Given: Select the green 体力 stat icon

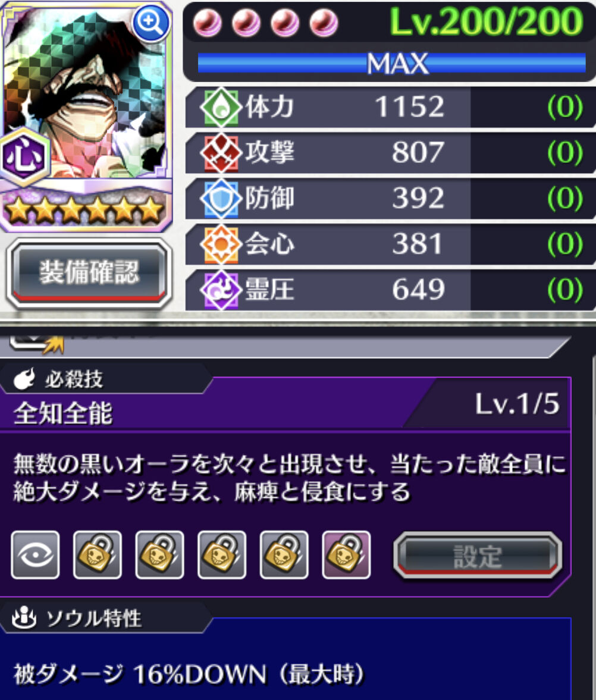Looking at the screenshot, I should 221,107.
